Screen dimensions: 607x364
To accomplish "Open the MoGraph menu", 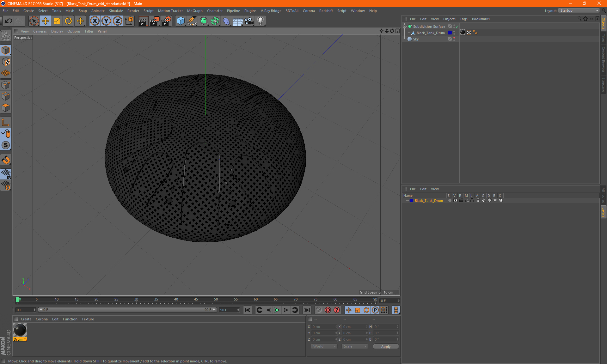I will click(x=194, y=11).
